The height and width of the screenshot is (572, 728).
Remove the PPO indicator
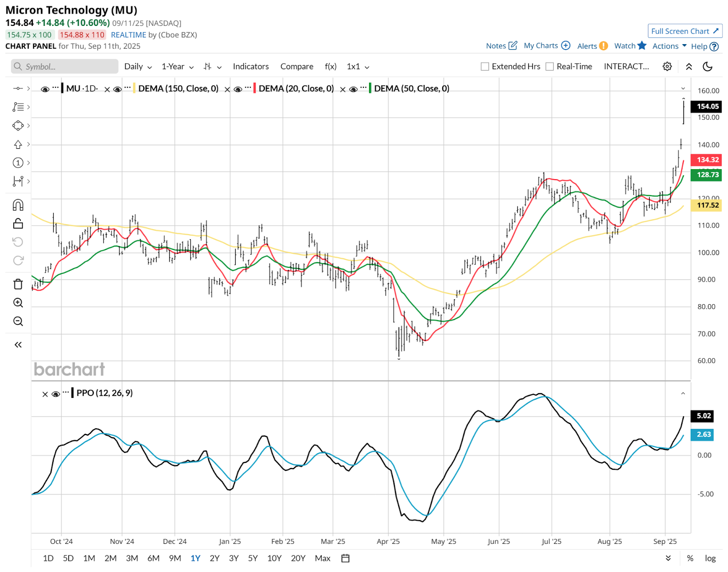pos(45,395)
